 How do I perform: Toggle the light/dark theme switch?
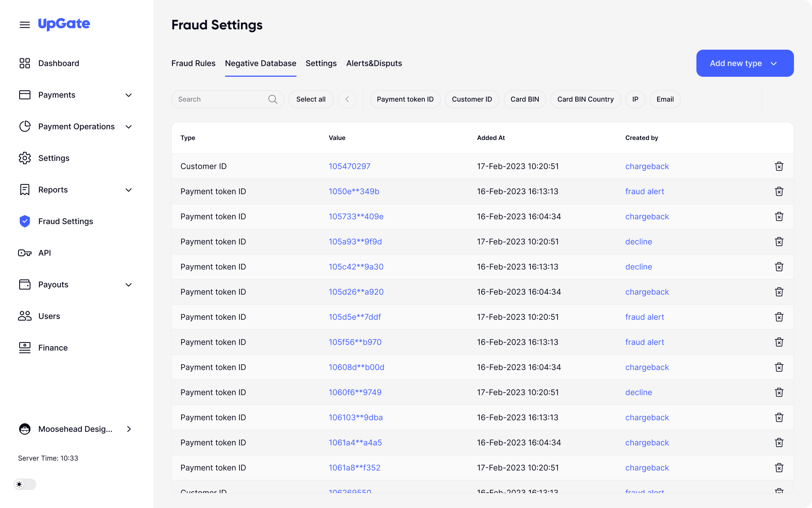pyautogui.click(x=25, y=484)
